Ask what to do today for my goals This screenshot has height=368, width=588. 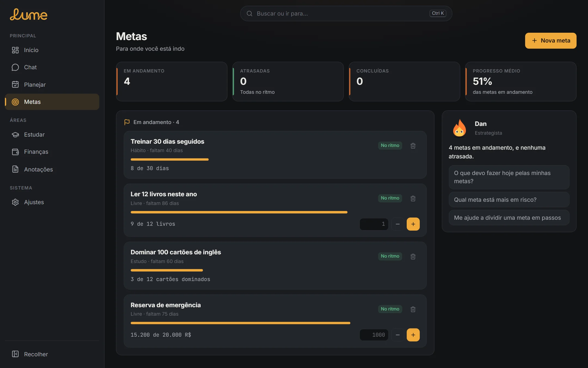tap(509, 177)
